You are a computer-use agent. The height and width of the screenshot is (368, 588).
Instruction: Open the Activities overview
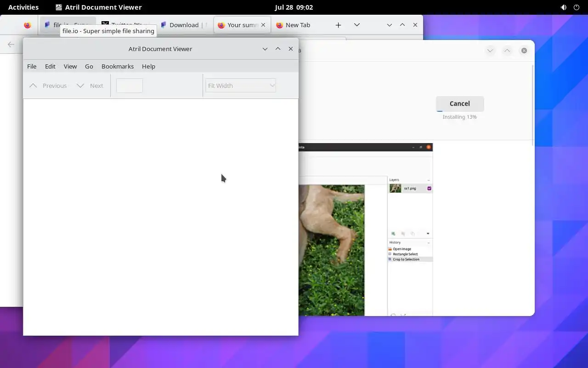click(x=23, y=7)
